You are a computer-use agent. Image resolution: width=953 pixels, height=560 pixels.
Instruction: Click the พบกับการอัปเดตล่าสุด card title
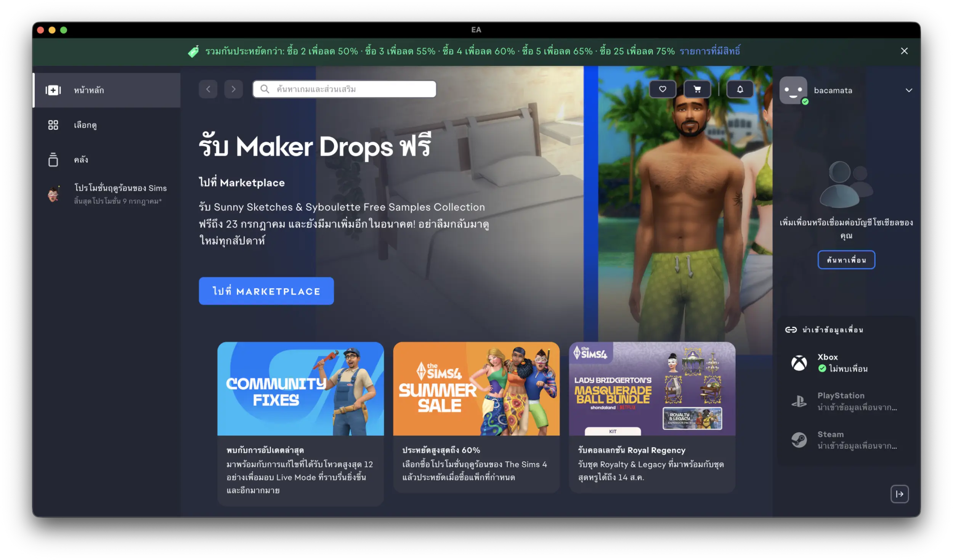coord(265,450)
